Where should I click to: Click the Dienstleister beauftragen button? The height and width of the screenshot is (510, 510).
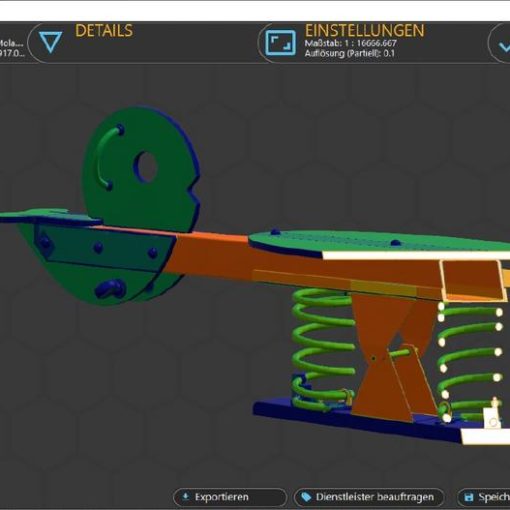pos(369,497)
